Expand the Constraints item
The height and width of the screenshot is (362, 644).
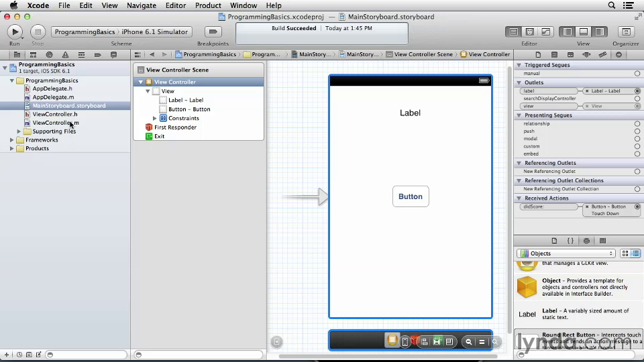click(155, 118)
